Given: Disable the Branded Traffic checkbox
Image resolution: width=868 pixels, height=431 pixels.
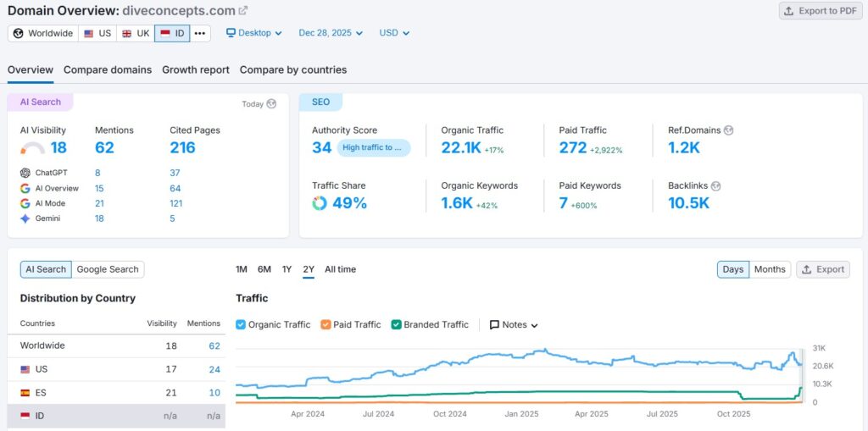Looking at the screenshot, I should click(396, 324).
